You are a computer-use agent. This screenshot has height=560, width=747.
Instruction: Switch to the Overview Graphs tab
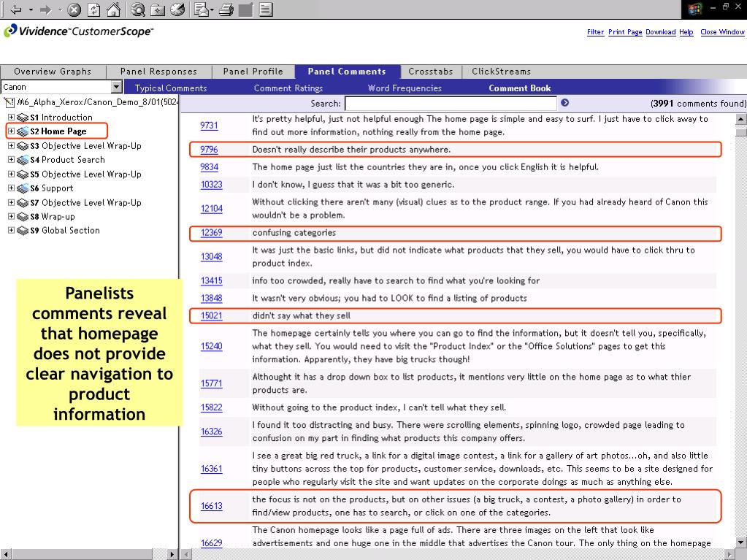[53, 72]
